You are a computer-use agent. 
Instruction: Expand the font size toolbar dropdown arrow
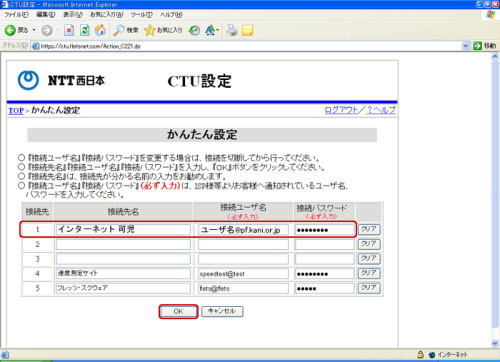click(x=218, y=30)
